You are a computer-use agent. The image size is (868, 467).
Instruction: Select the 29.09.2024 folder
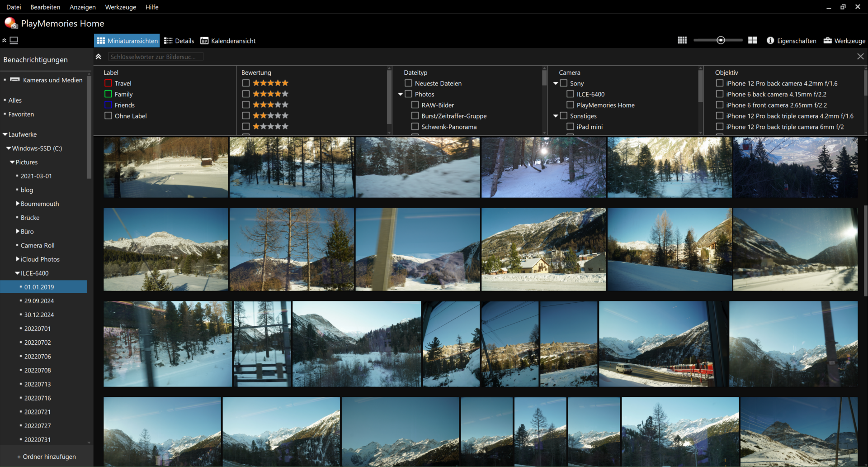(39, 301)
